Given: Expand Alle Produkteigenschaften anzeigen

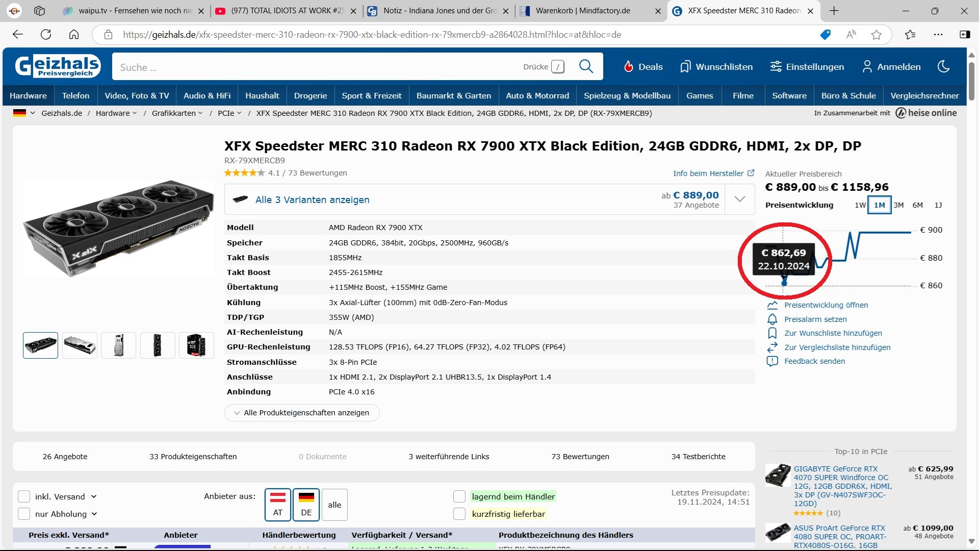Looking at the screenshot, I should point(302,413).
